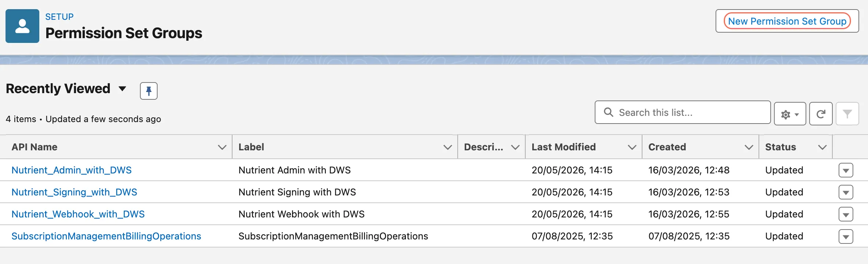Click the created date '16/03/2026, 12:48'

[x=689, y=170]
